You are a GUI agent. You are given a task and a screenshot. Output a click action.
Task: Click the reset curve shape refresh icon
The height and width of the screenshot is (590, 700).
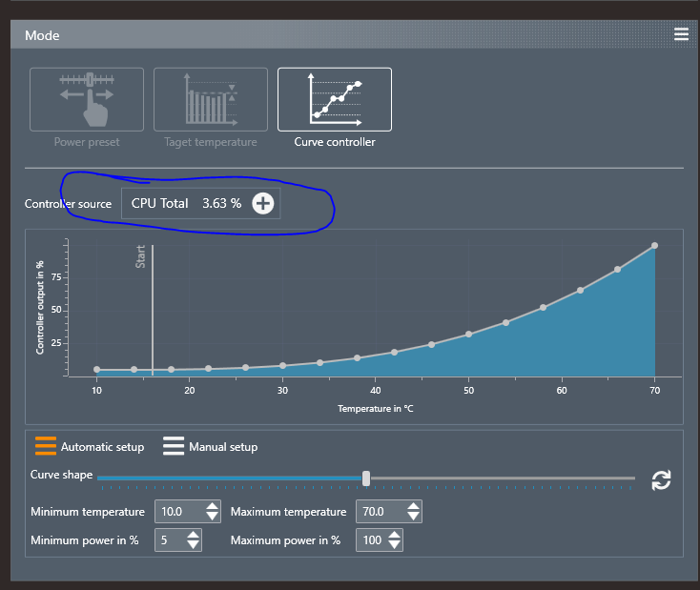[x=661, y=480]
